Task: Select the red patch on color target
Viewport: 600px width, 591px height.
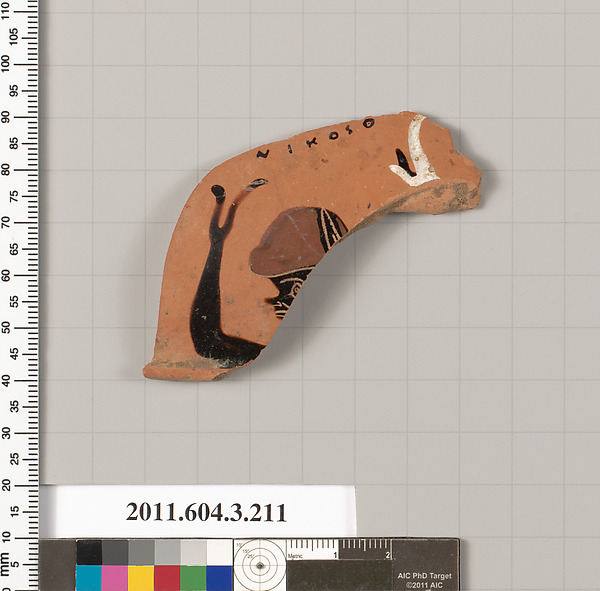Action: click(167, 578)
